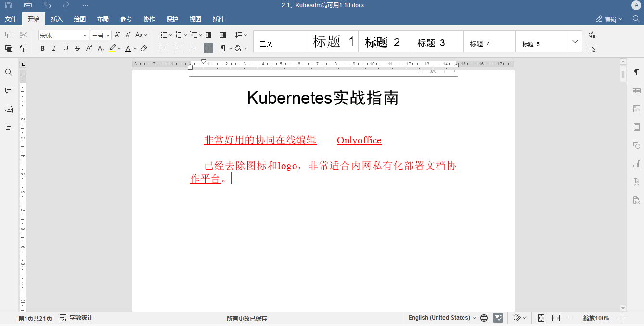Toggle spell checking ABC button
The width and height of the screenshot is (644, 326).
[x=498, y=318]
